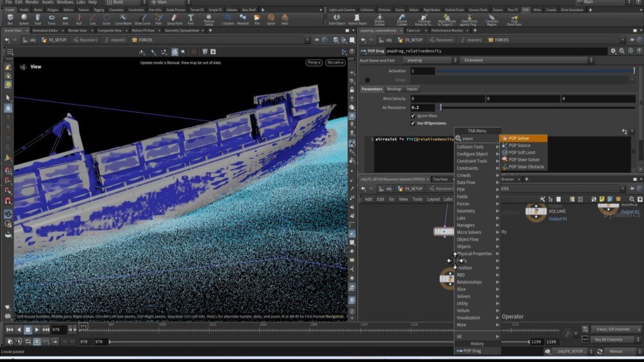
Task: Open the Main radial menu dropdown
Action: pyautogui.click(x=170, y=2)
